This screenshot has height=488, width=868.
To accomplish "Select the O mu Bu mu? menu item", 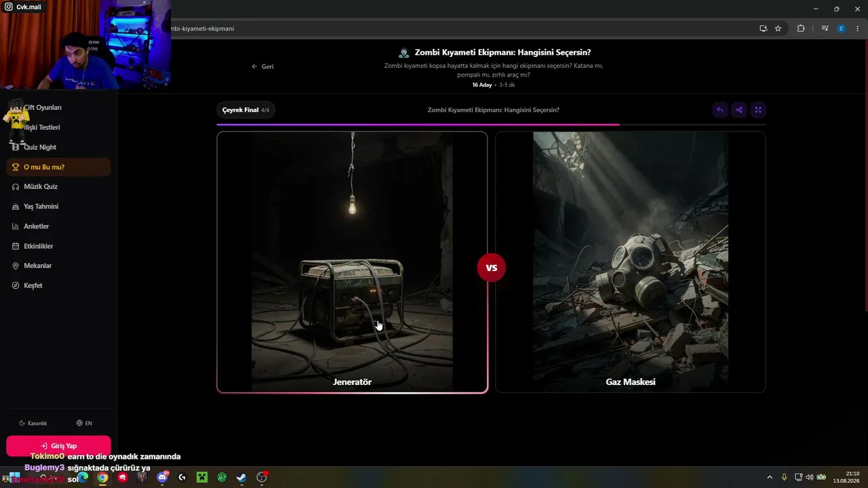I will (x=58, y=167).
